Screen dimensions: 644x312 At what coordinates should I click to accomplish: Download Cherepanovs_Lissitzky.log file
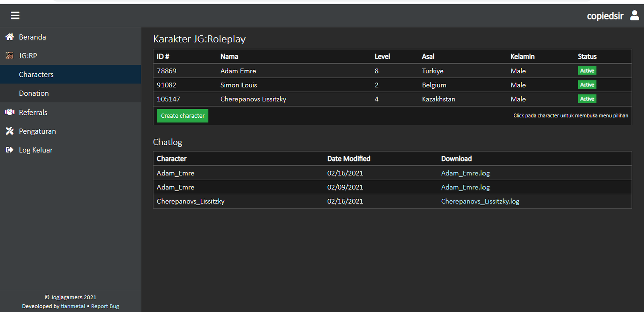click(480, 201)
